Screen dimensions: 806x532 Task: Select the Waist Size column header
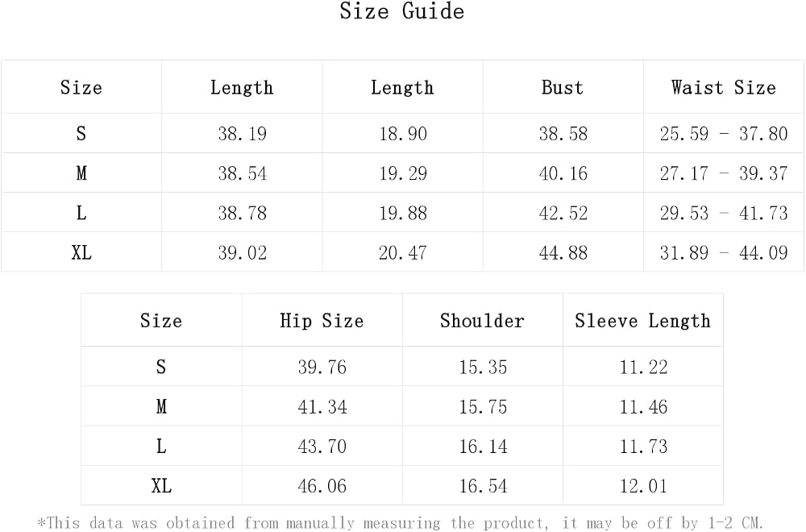(723, 87)
